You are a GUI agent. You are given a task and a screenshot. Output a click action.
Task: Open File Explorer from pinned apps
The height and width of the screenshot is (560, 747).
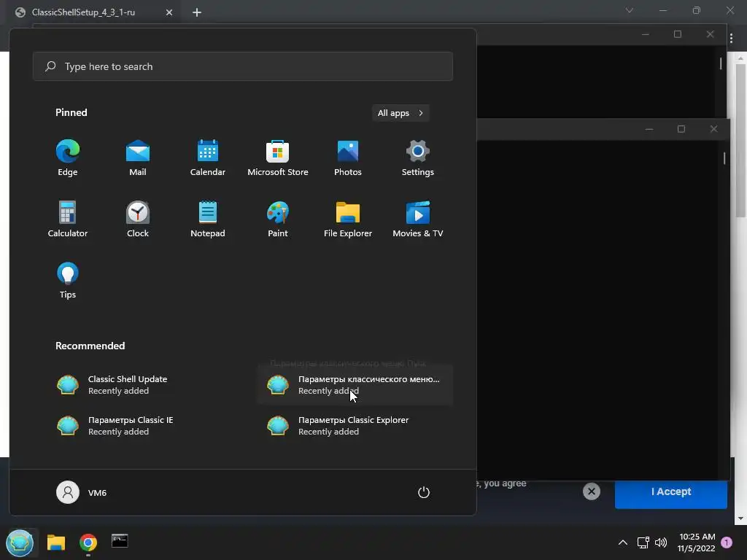click(x=348, y=219)
